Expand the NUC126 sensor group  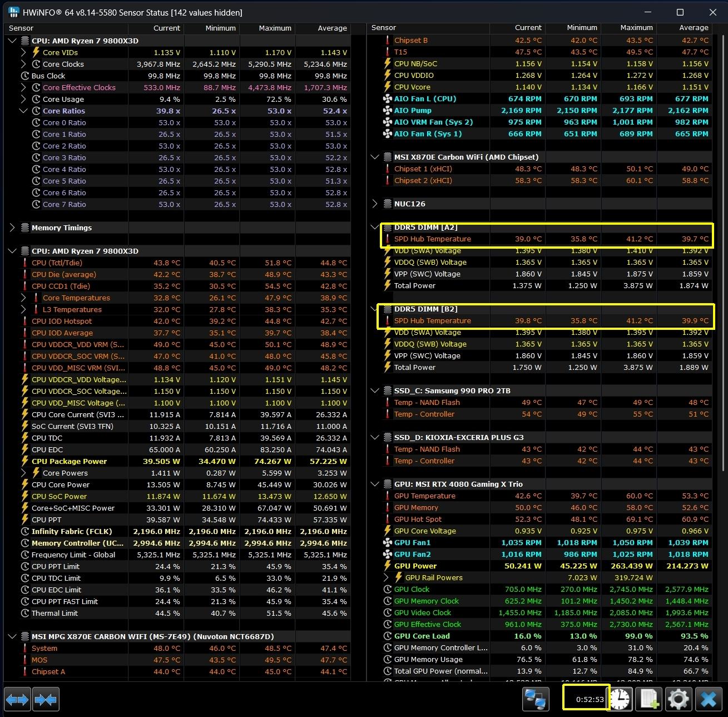click(375, 204)
